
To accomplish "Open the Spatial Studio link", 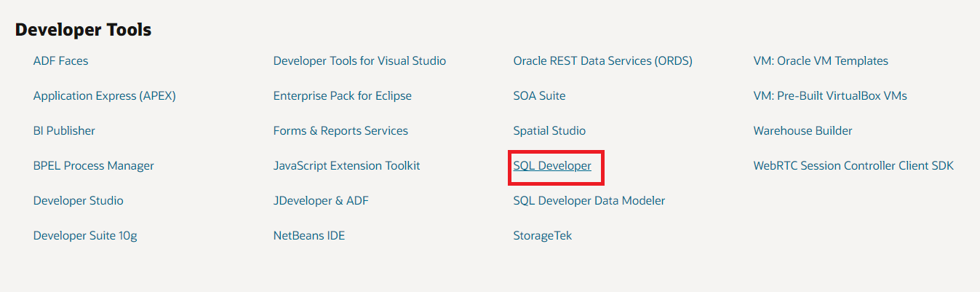I will coord(549,131).
